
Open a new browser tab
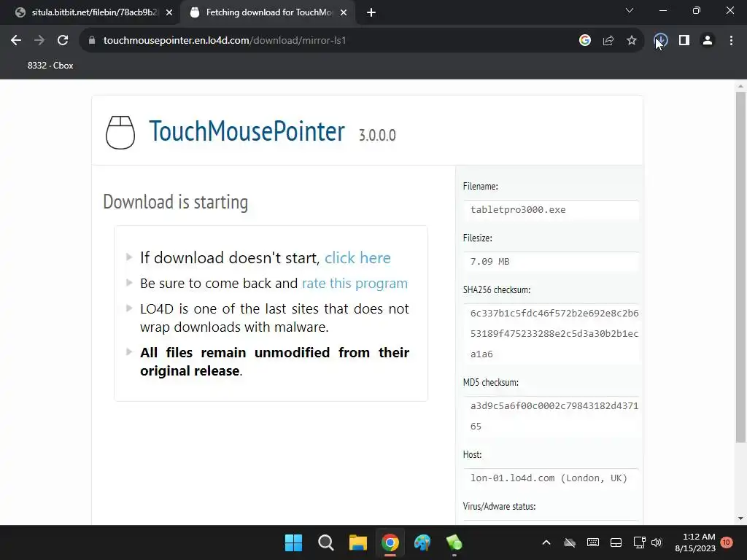tap(371, 12)
